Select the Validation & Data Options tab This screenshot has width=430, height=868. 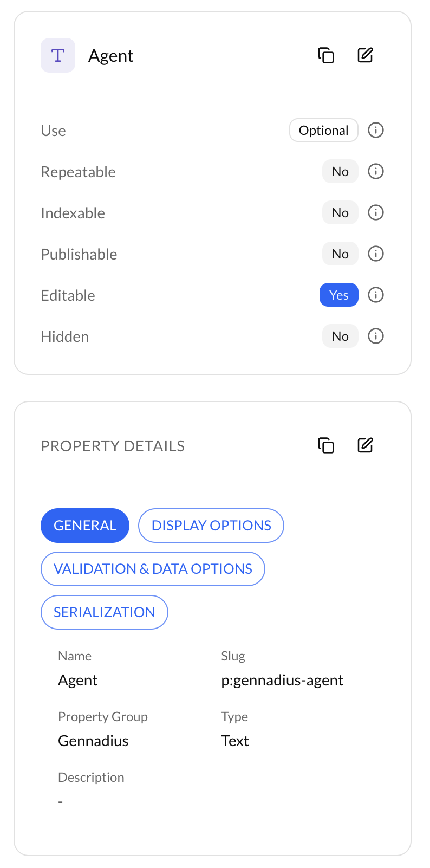(x=153, y=568)
